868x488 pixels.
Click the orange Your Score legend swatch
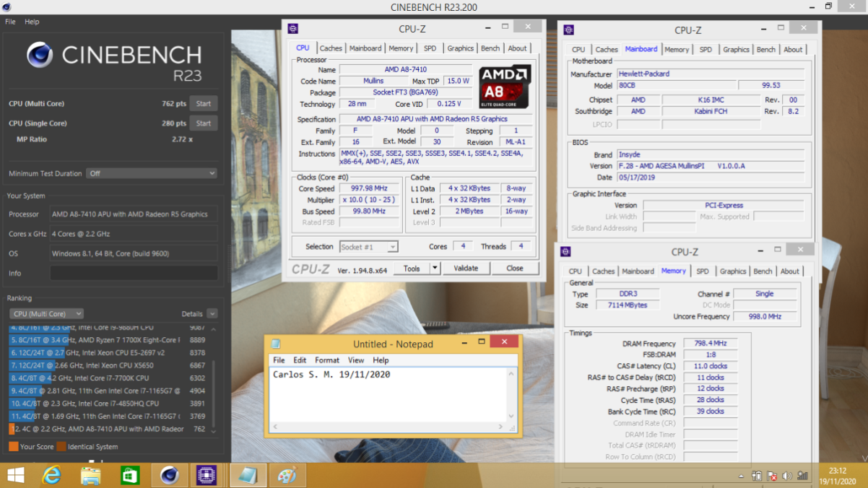tap(13, 447)
